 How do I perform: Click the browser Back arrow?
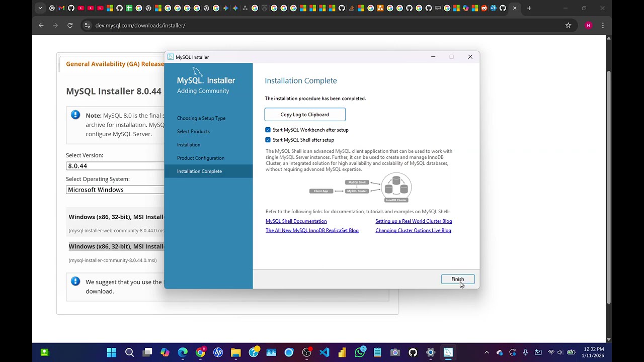41,25
